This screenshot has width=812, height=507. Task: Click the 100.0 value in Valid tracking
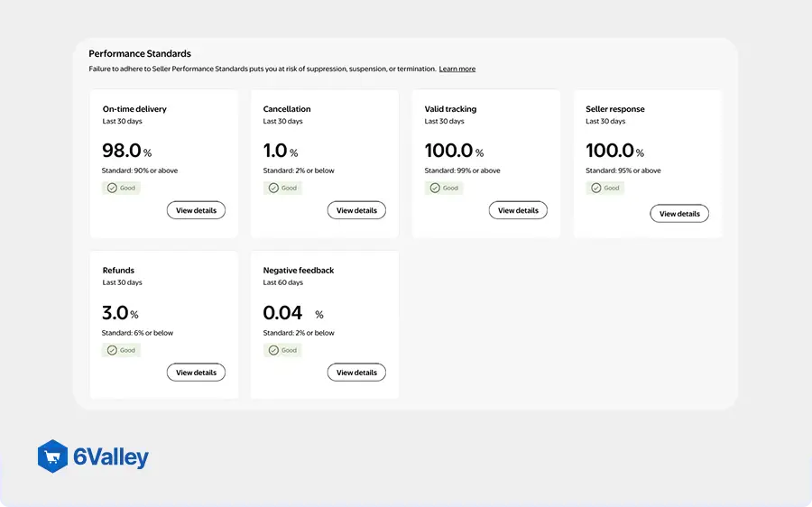coord(448,151)
